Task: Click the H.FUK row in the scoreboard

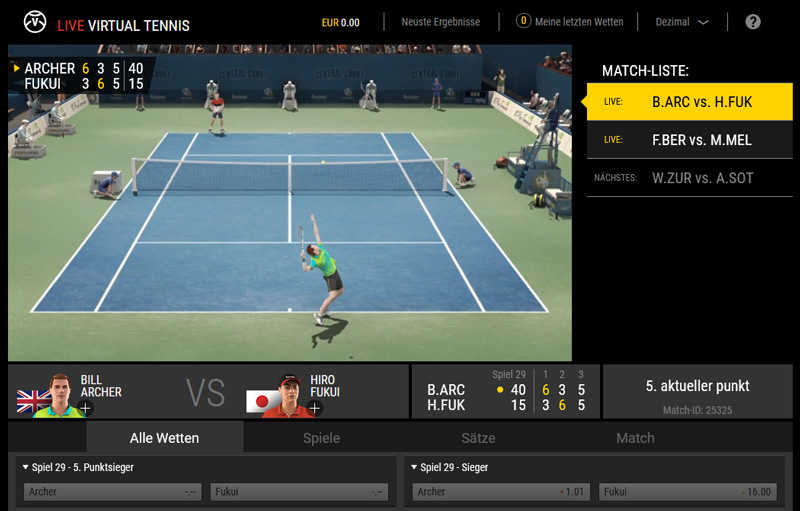Action: (506, 405)
